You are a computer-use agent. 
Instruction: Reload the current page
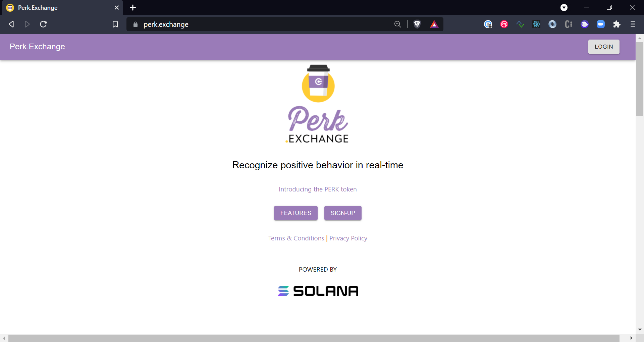point(43,24)
